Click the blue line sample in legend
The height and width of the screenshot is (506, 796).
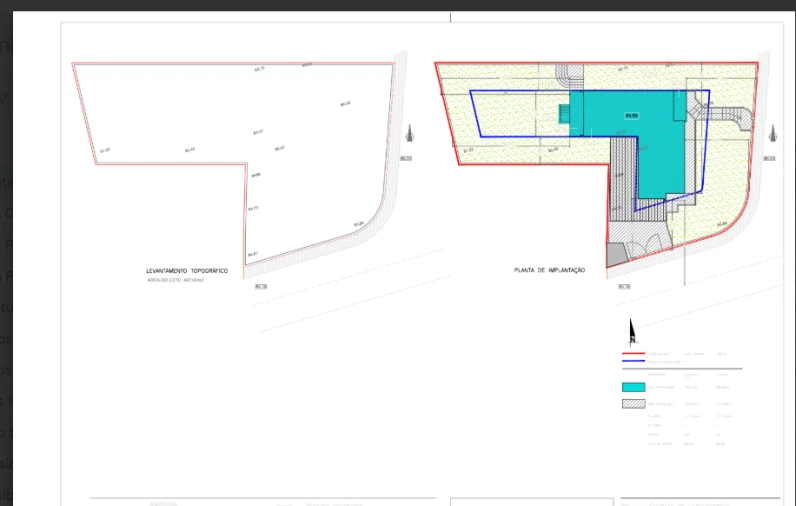click(632, 361)
